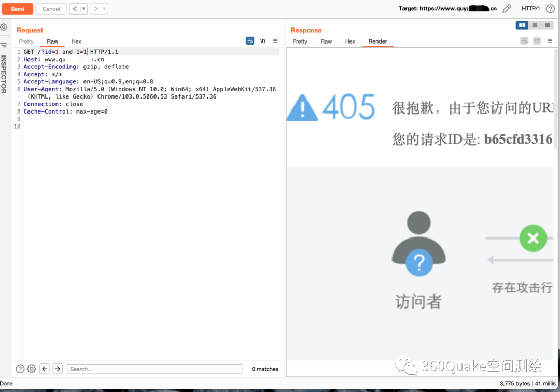This screenshot has height=392, width=560.
Task: Open help icon in top bar
Action: pyautogui.click(x=550, y=9)
